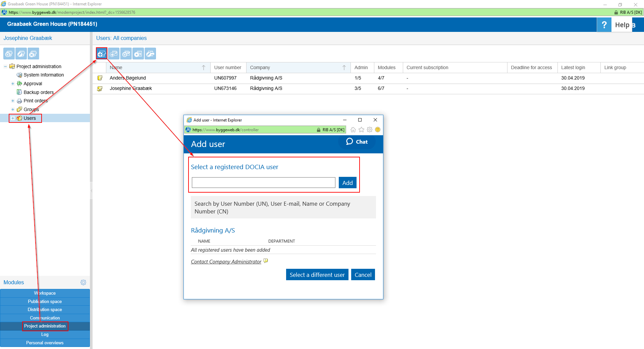Expand the Print orders tree node
The height and width of the screenshot is (349, 644).
tap(13, 101)
